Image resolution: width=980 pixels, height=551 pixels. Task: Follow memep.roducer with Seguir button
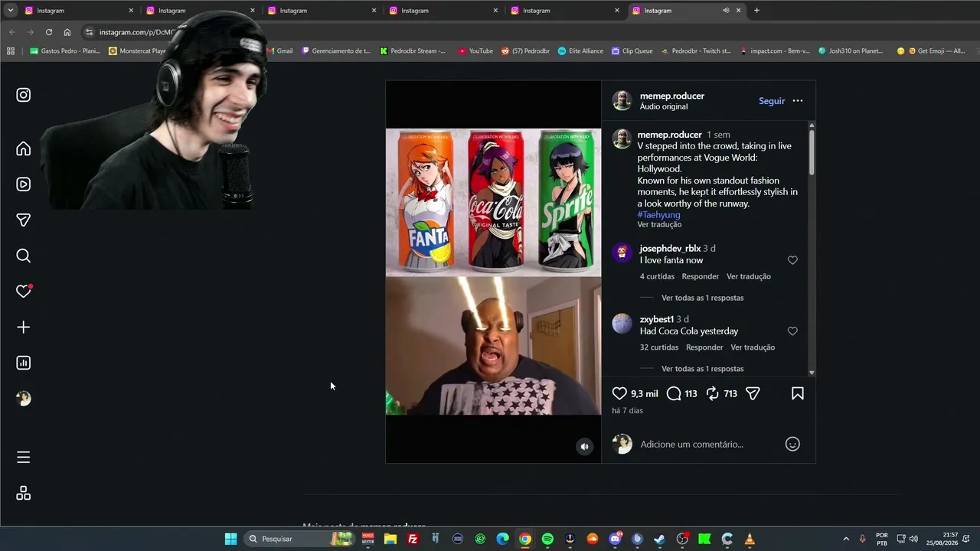coord(772,101)
